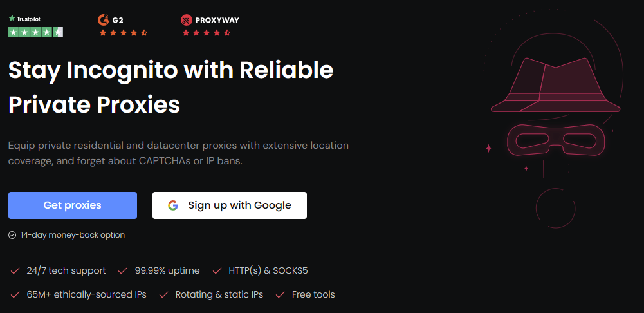
Task: Click the G2 orange star rating
Action: [123, 32]
